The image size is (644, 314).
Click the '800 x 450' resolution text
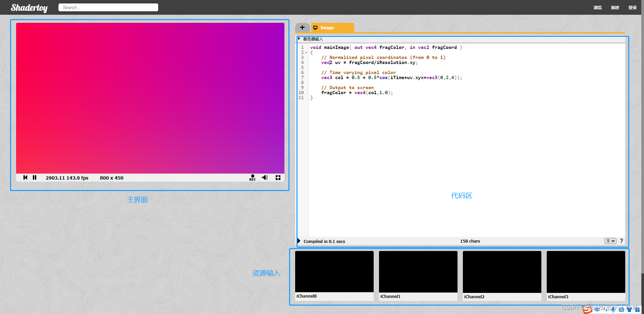click(112, 178)
